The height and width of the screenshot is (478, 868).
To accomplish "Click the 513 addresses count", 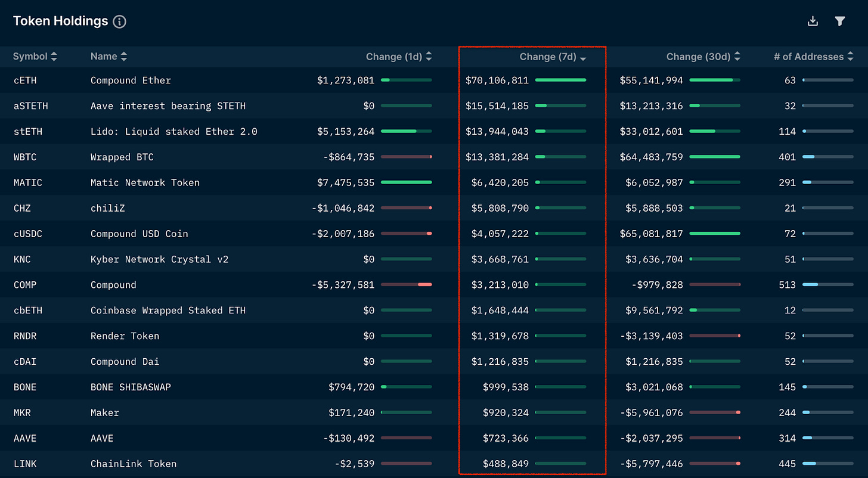I will [788, 285].
